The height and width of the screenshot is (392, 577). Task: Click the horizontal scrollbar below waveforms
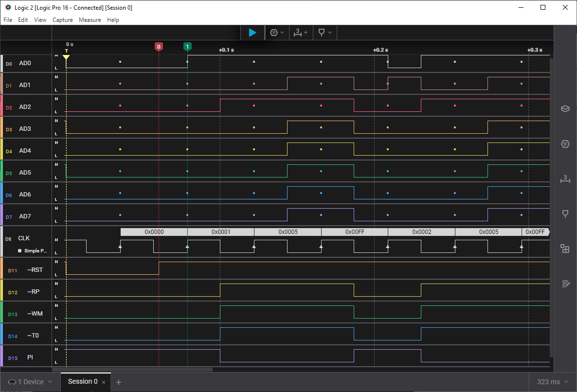(x=132, y=370)
